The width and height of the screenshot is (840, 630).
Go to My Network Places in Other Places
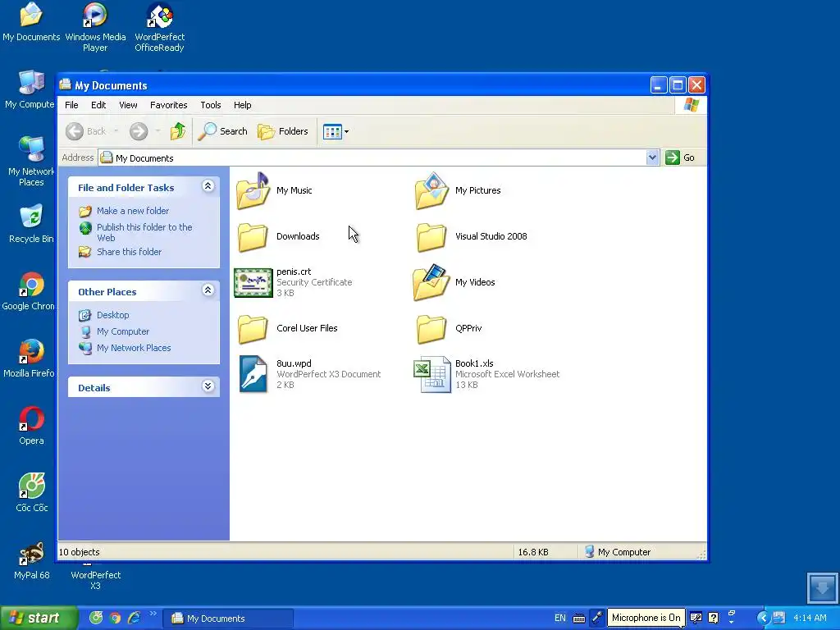[134, 348]
